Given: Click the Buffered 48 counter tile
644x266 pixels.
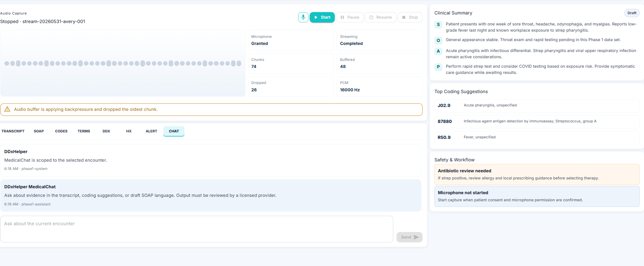Looking at the screenshot, I should [379, 63].
